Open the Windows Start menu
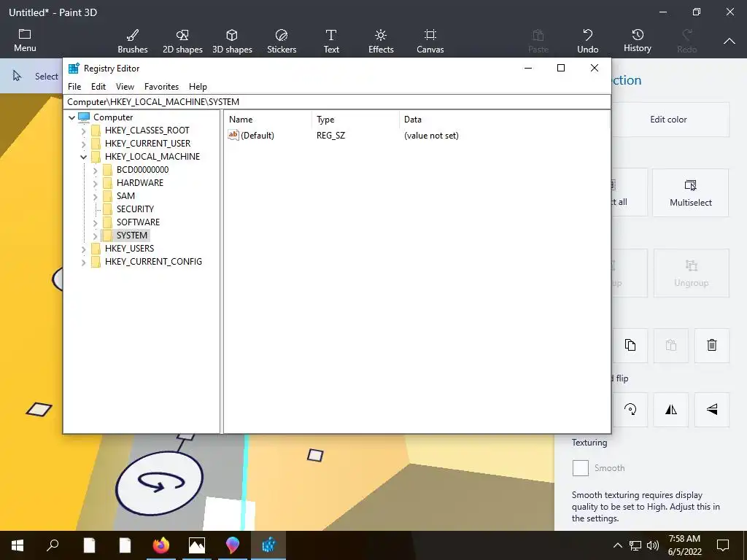 click(x=18, y=545)
